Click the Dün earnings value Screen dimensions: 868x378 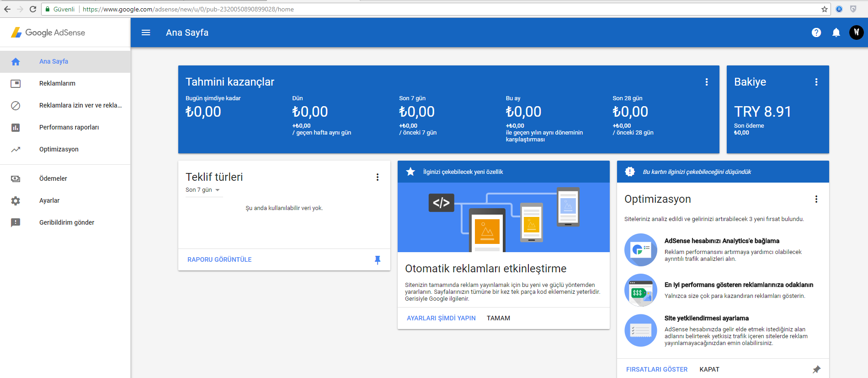(310, 112)
